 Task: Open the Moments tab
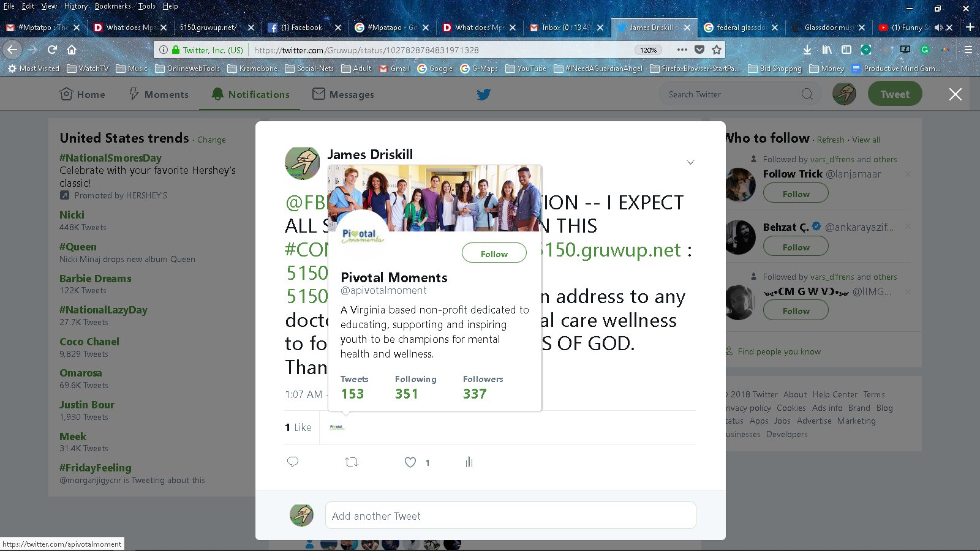tap(159, 94)
